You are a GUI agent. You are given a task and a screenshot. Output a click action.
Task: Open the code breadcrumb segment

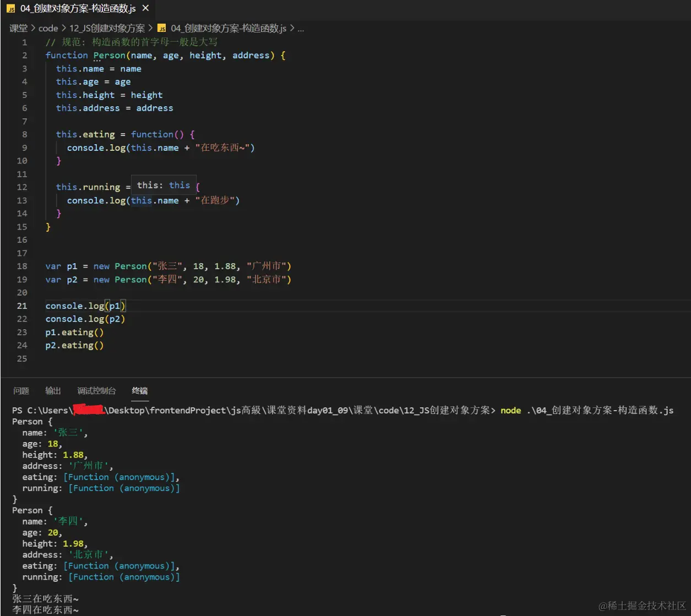48,28
